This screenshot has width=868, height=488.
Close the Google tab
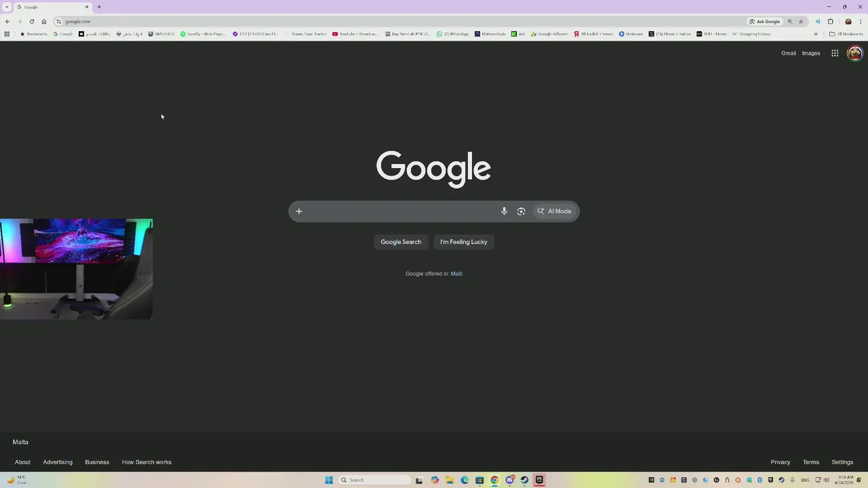click(87, 7)
